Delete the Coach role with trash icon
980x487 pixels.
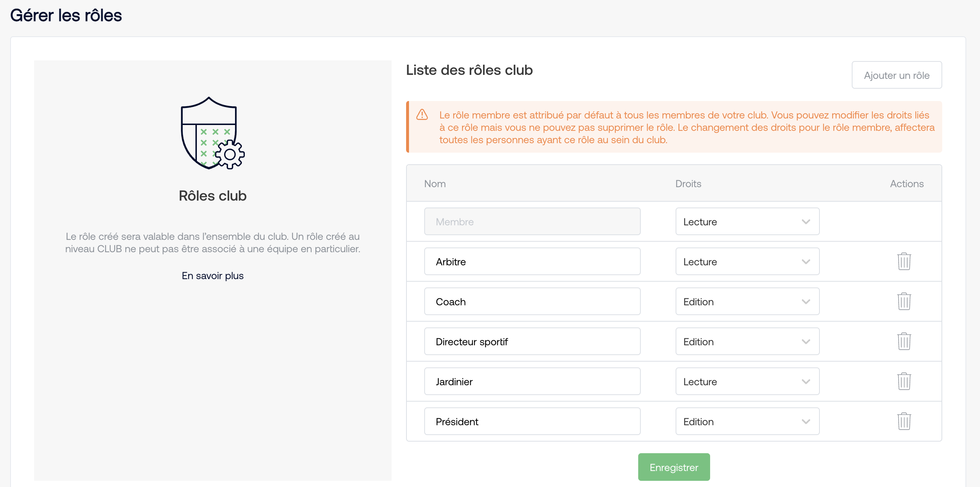(904, 301)
